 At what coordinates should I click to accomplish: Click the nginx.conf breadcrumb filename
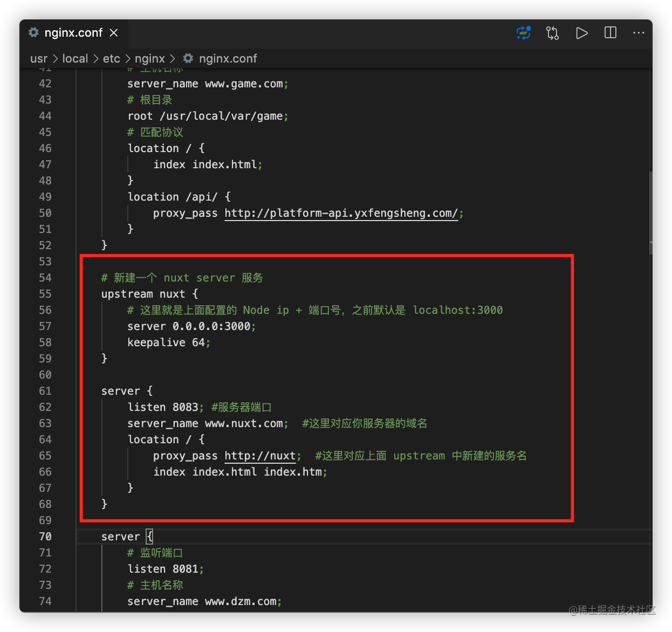(x=228, y=58)
